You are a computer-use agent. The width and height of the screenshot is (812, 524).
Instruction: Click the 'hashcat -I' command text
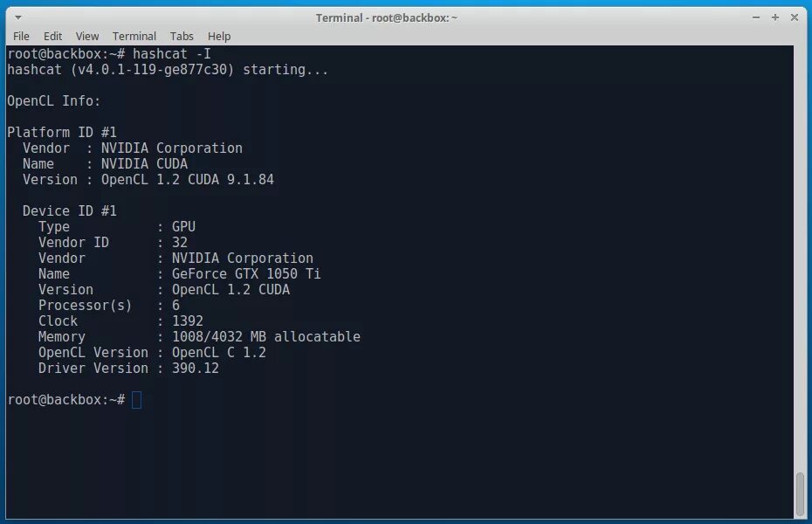pyautogui.click(x=172, y=54)
